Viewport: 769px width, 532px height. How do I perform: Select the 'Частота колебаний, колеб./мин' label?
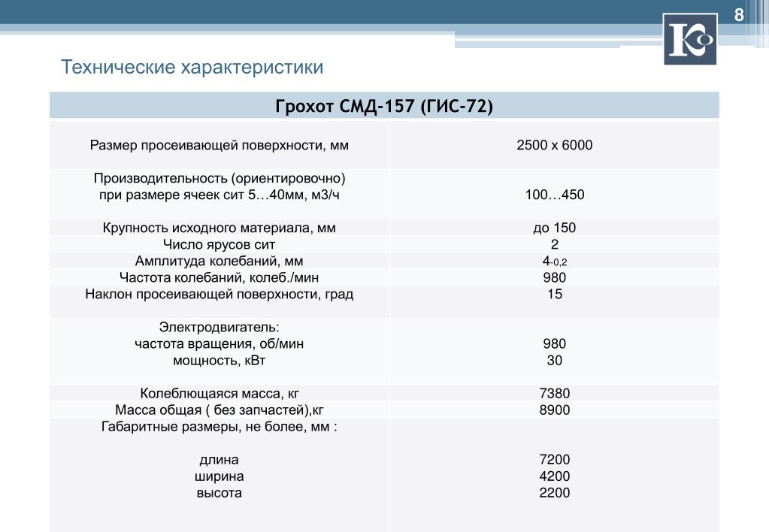219,277
